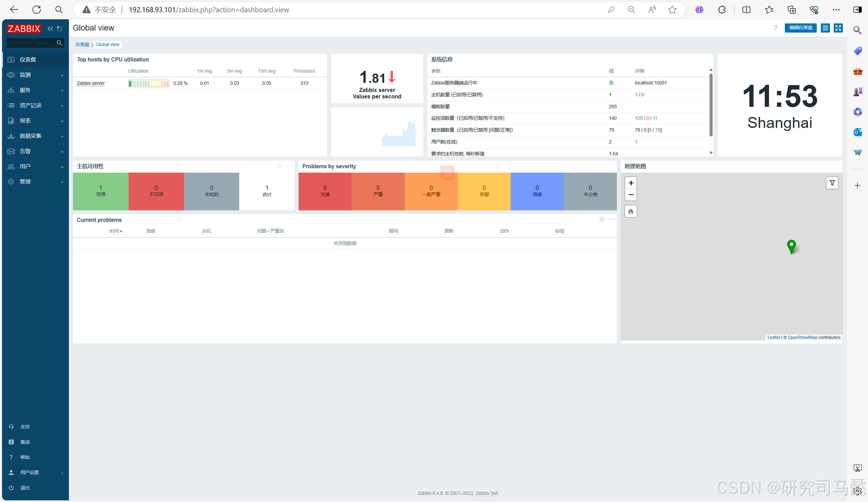The height and width of the screenshot is (502, 868).
Task: Open host availability widget gear settings
Action: point(279,166)
